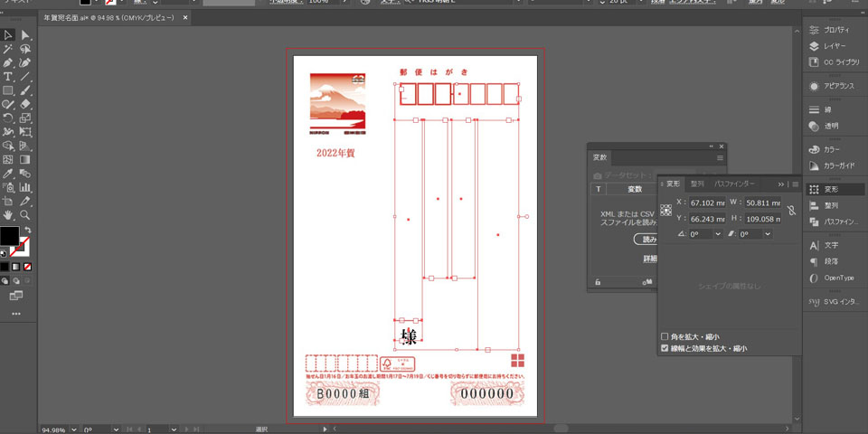Switch to the 整列 tab
Viewport: 868px width, 434px height.
[x=696, y=184]
